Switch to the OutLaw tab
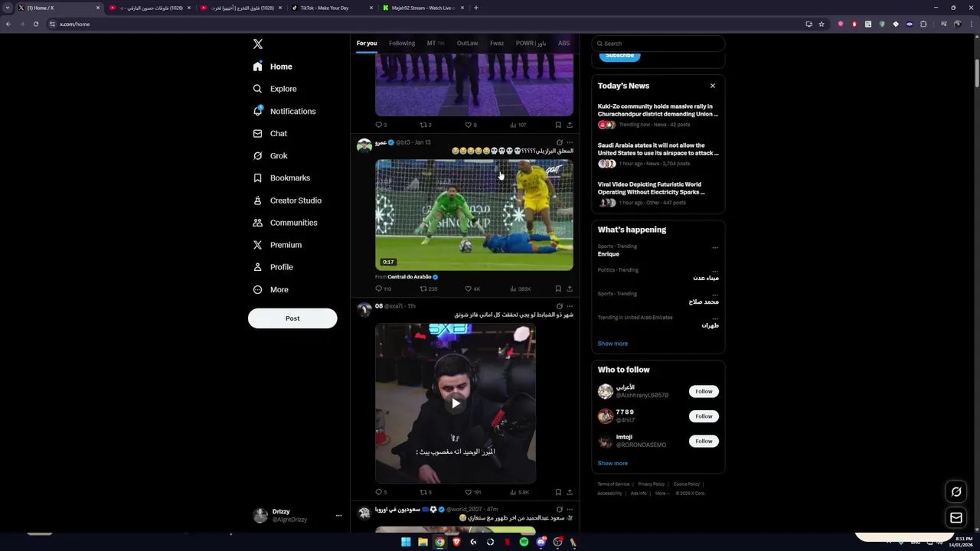Image resolution: width=980 pixels, height=551 pixels. 467,43
